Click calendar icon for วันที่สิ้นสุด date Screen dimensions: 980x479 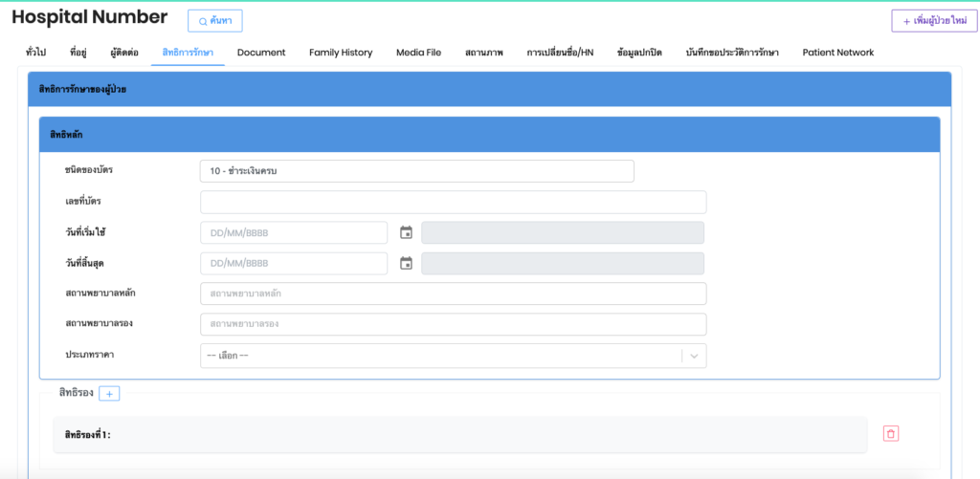tap(406, 263)
